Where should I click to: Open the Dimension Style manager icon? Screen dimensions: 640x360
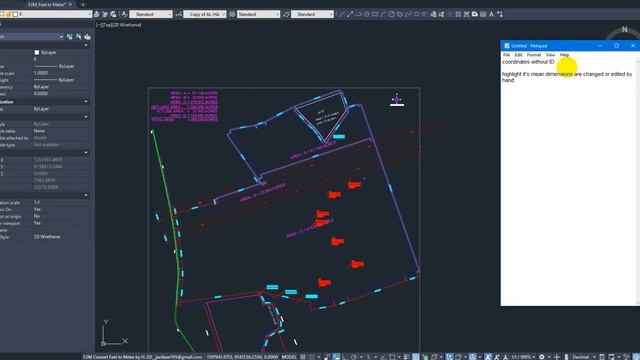[x=178, y=14]
